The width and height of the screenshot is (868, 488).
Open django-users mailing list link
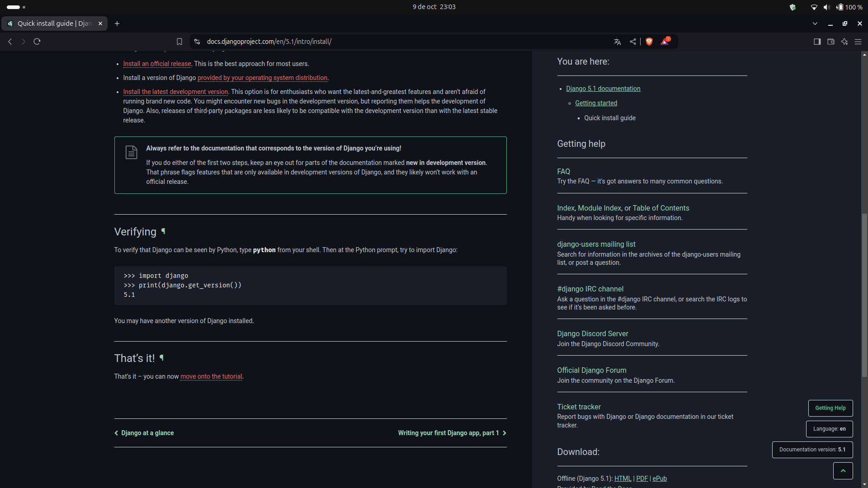pyautogui.click(x=596, y=244)
